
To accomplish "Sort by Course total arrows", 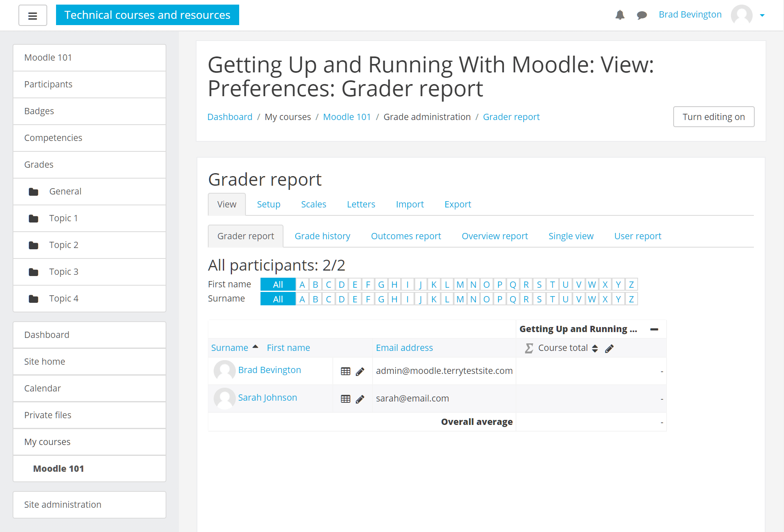I will tap(595, 348).
